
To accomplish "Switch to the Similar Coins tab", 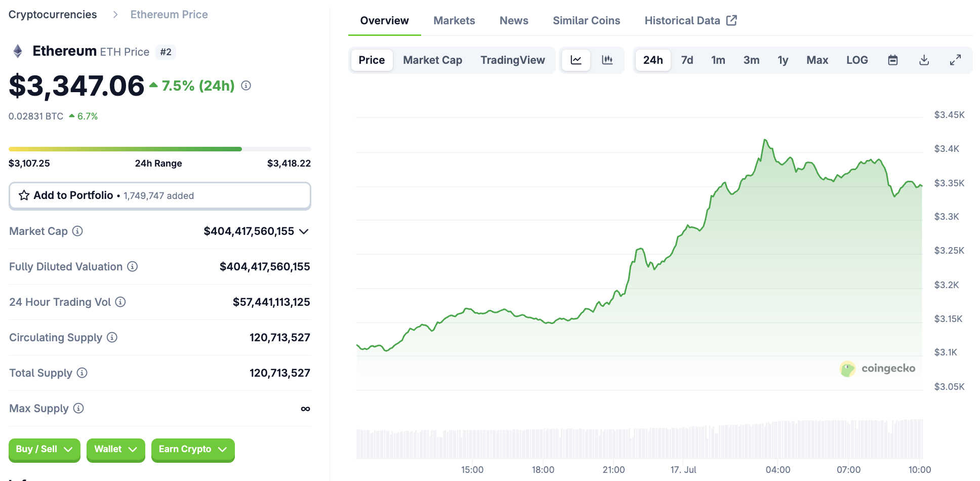I will click(586, 21).
